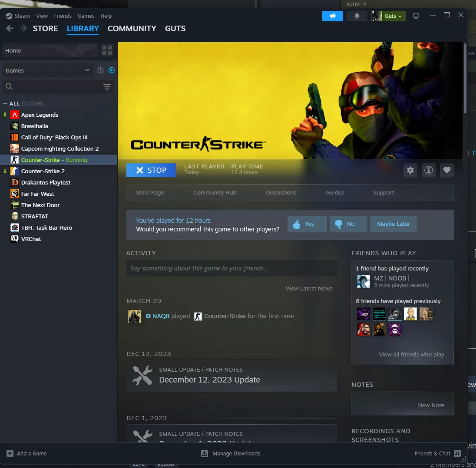Open the Store Page tab
Image resolution: width=476 pixels, height=468 pixels.
pos(150,192)
